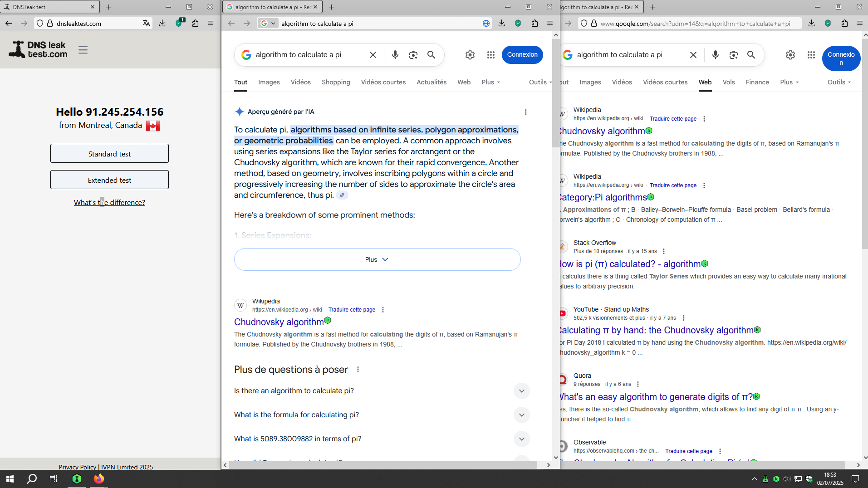
Task: Open Task View on the taskbar
Action: pyautogui.click(x=54, y=479)
